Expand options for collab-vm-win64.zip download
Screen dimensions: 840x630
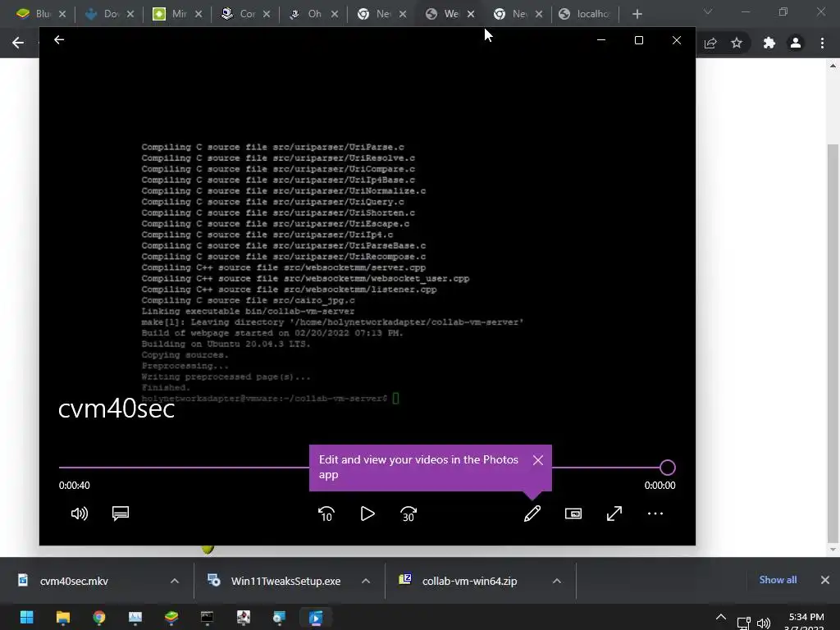pyautogui.click(x=557, y=582)
